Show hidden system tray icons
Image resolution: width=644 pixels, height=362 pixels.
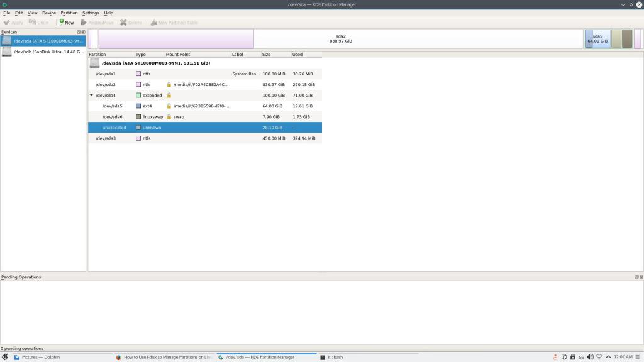click(608, 357)
